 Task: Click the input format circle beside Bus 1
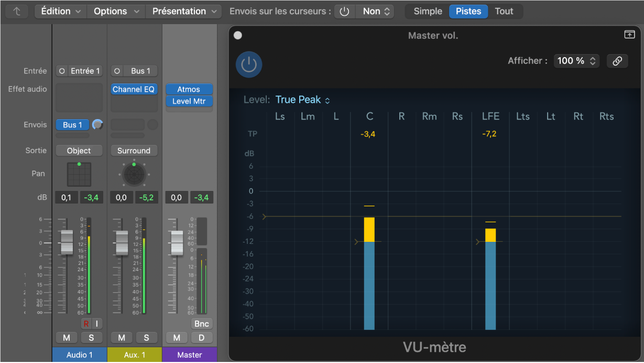click(117, 71)
